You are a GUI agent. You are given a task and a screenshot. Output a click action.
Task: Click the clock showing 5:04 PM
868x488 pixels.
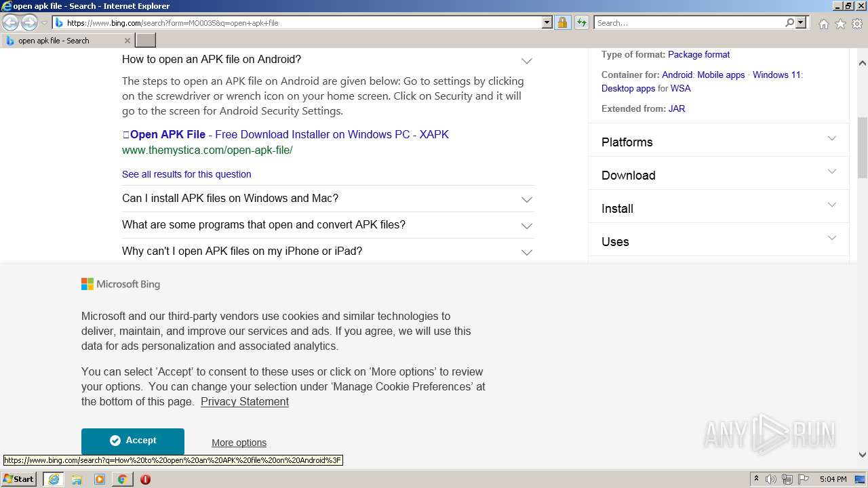coord(833,479)
